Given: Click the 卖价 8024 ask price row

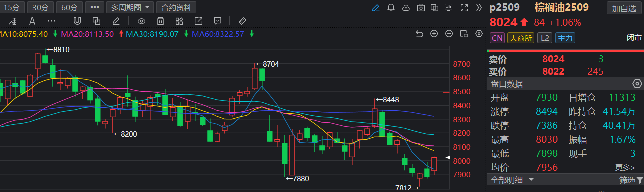Looking at the screenshot, I should (x=565, y=59).
